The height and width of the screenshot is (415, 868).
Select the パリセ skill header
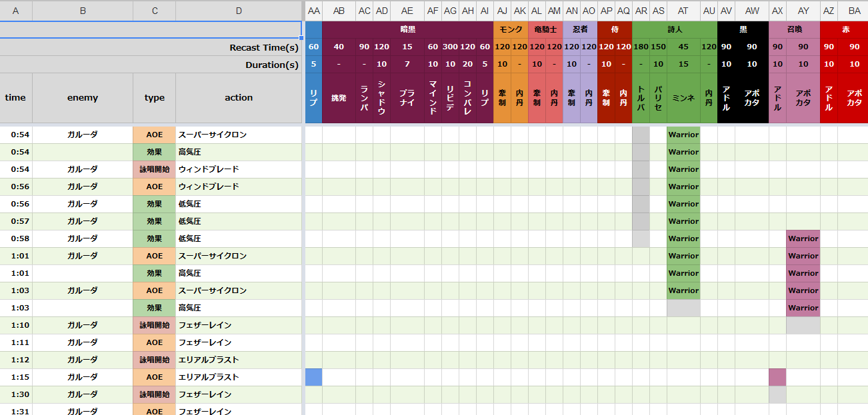click(x=658, y=98)
